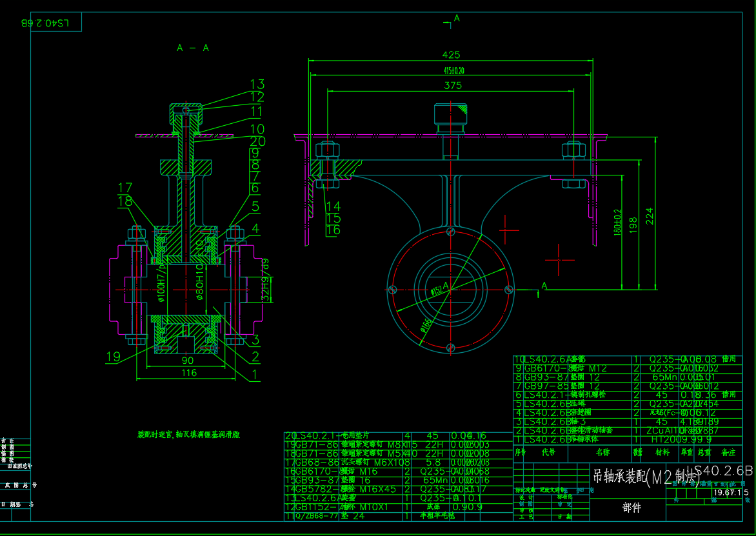Select the A – A section view title
The image size is (756, 536).
(x=193, y=48)
